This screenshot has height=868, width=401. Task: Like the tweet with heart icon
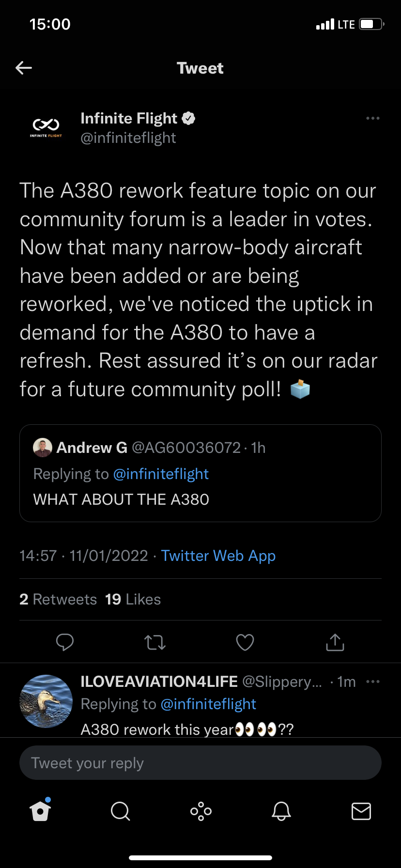245,642
